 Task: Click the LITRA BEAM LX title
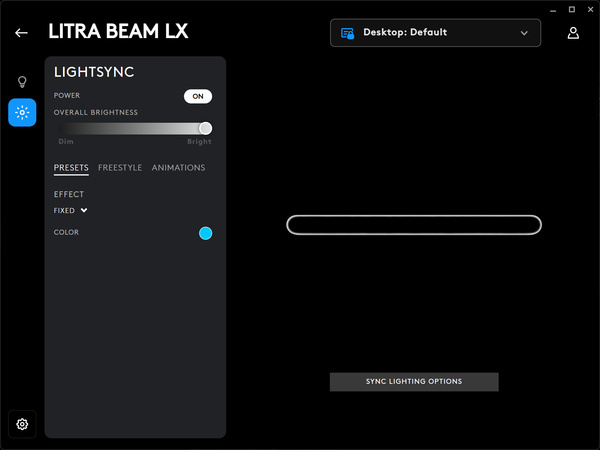pos(118,31)
